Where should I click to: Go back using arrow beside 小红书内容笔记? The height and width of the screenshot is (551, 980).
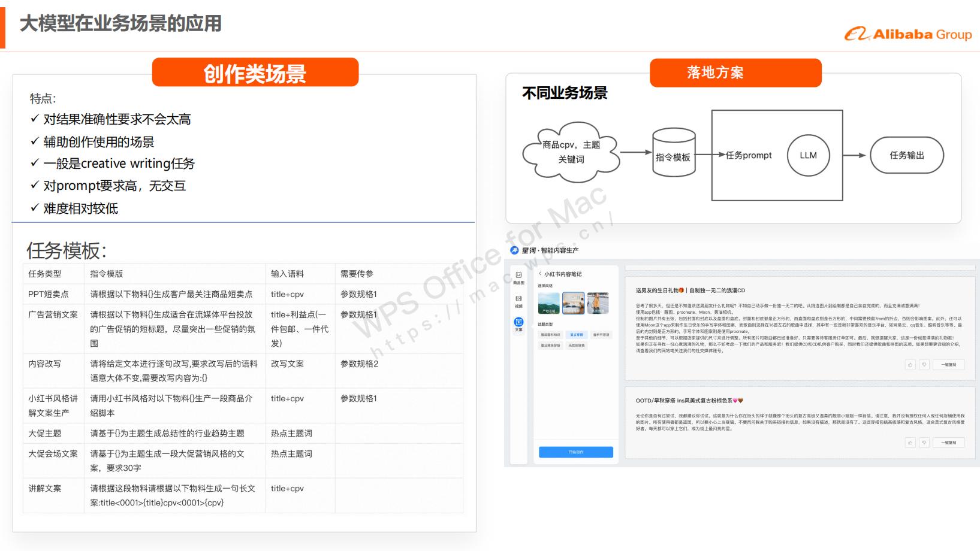[540, 274]
